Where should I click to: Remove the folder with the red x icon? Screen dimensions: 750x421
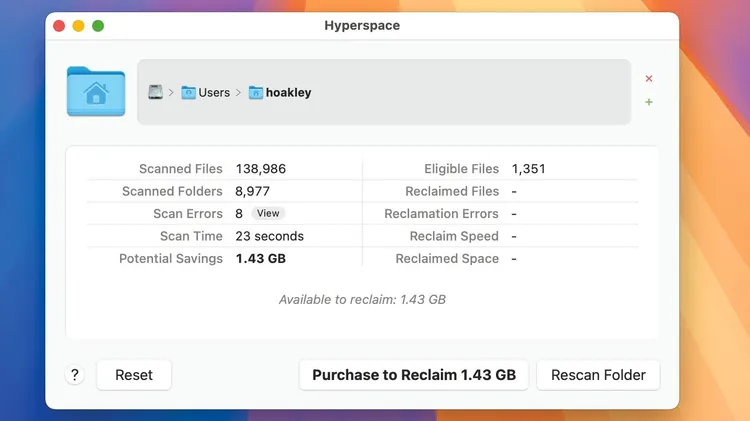coord(649,79)
